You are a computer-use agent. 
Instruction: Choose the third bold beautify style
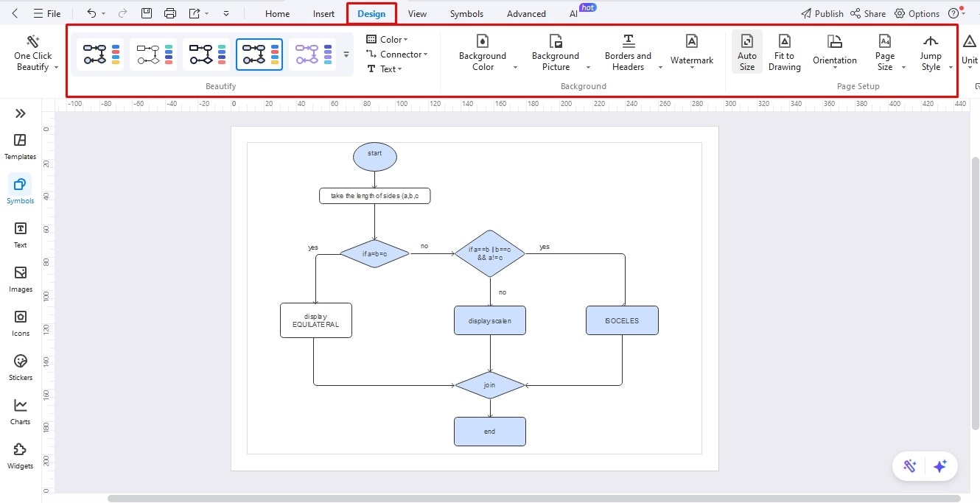tap(206, 54)
